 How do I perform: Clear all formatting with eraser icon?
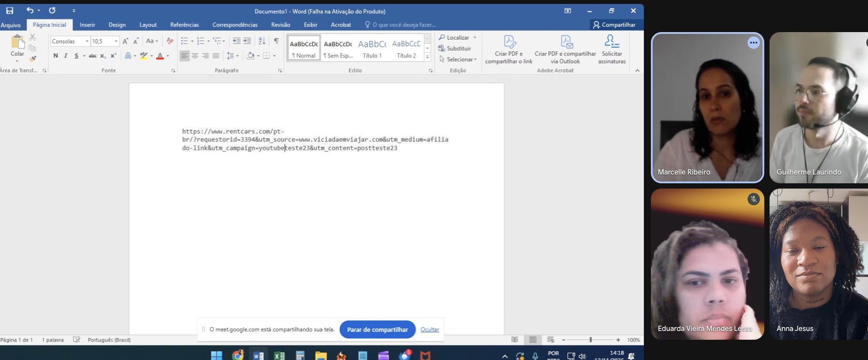pyautogui.click(x=170, y=41)
